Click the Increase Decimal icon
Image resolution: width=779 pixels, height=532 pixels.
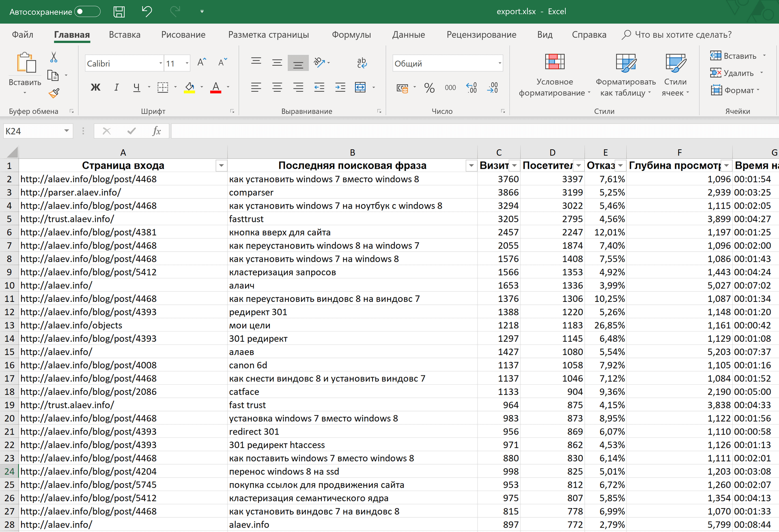coord(471,88)
